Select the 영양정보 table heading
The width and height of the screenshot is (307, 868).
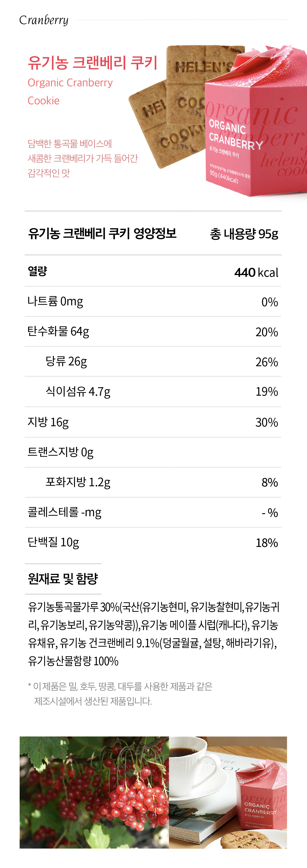(x=102, y=234)
